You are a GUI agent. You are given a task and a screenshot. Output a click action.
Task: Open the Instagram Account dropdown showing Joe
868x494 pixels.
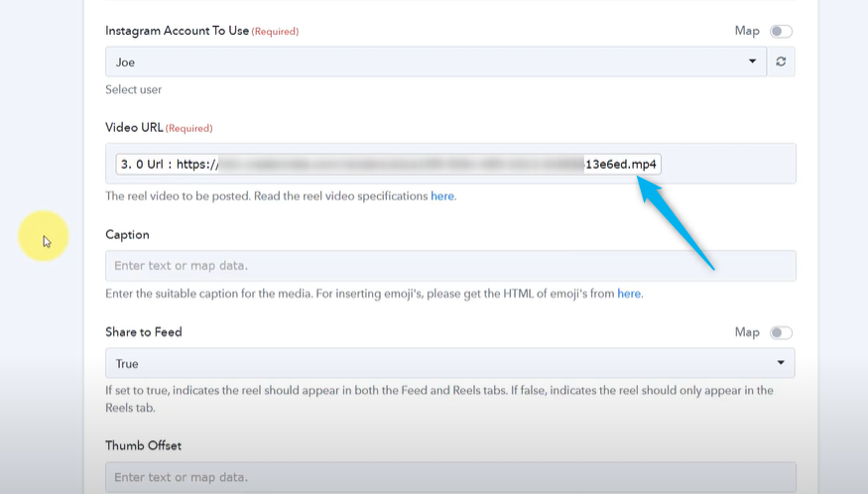(435, 62)
